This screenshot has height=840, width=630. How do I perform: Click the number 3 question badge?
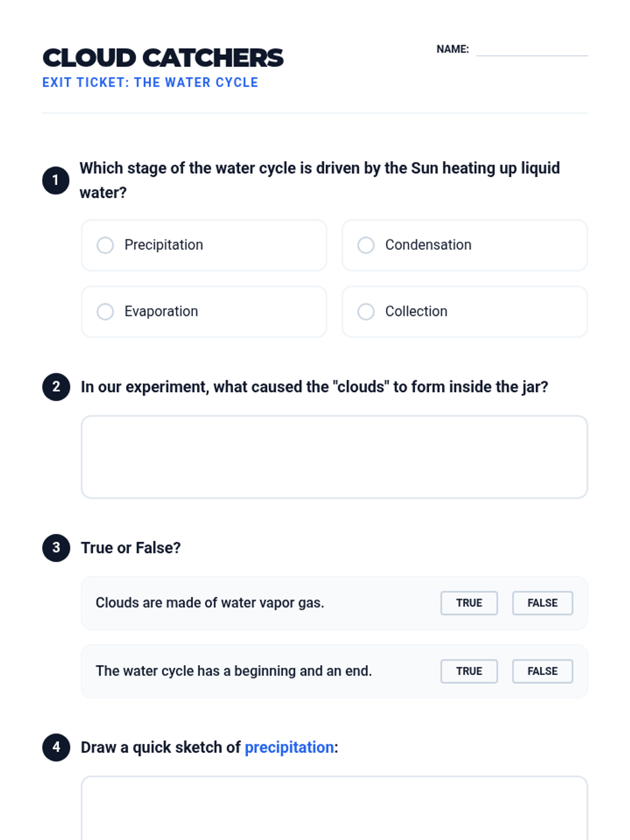pos(56,548)
